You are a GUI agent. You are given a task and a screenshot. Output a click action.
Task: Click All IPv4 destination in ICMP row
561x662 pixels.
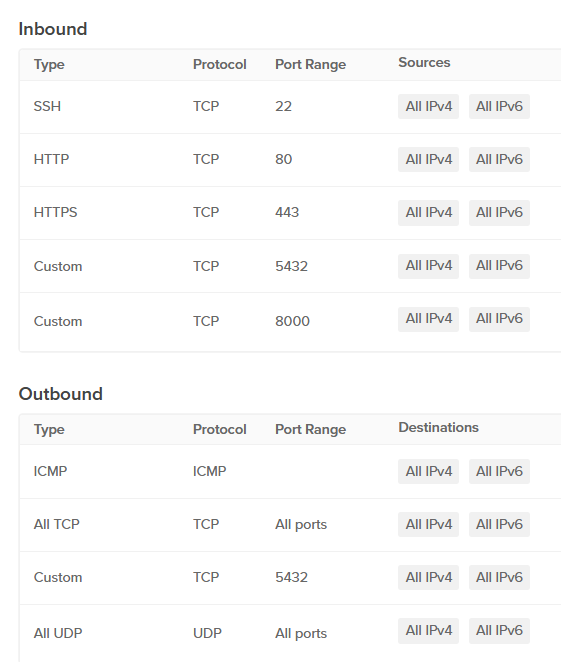428,471
